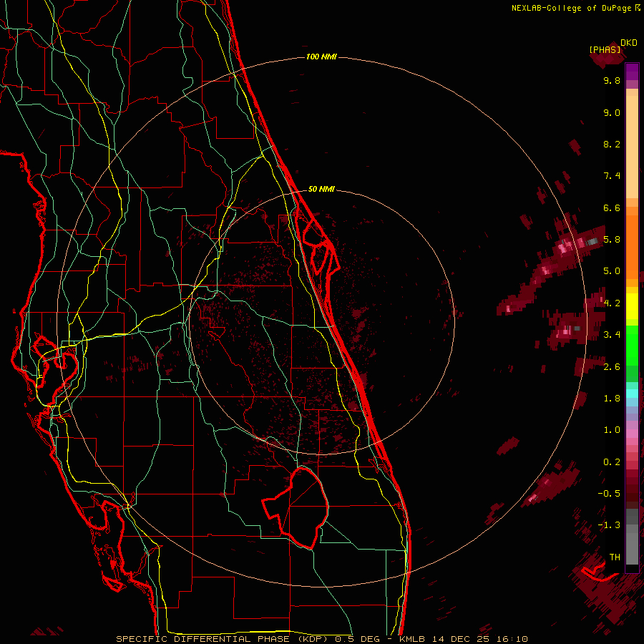The width and height of the screenshot is (644, 644).
Task: Click the 9.0 value on the color scale
Action: (612, 112)
